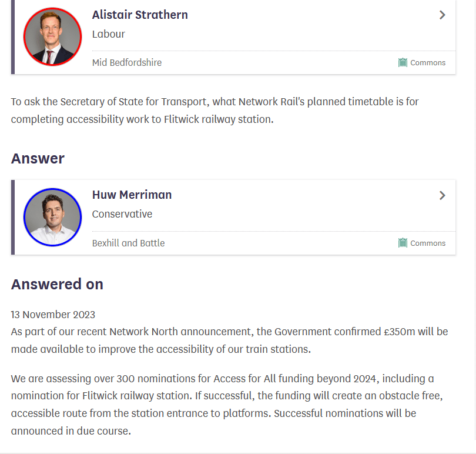
Task: Select the Bexhill and Battle constituency text
Action: tap(128, 243)
